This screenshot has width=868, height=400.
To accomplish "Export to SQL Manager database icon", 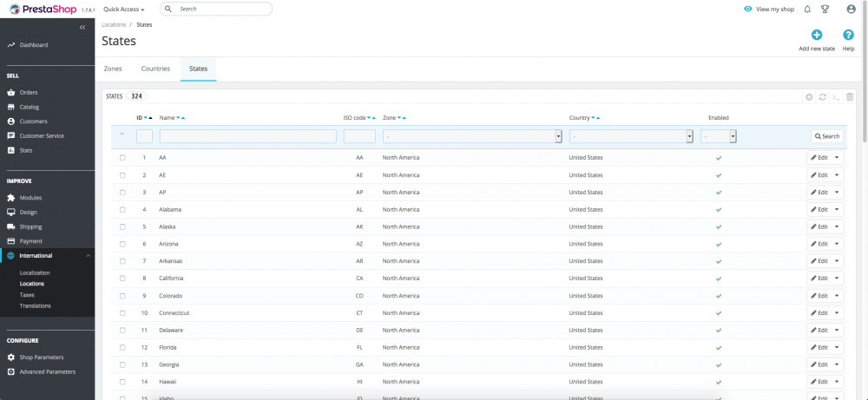I will pyautogui.click(x=851, y=97).
